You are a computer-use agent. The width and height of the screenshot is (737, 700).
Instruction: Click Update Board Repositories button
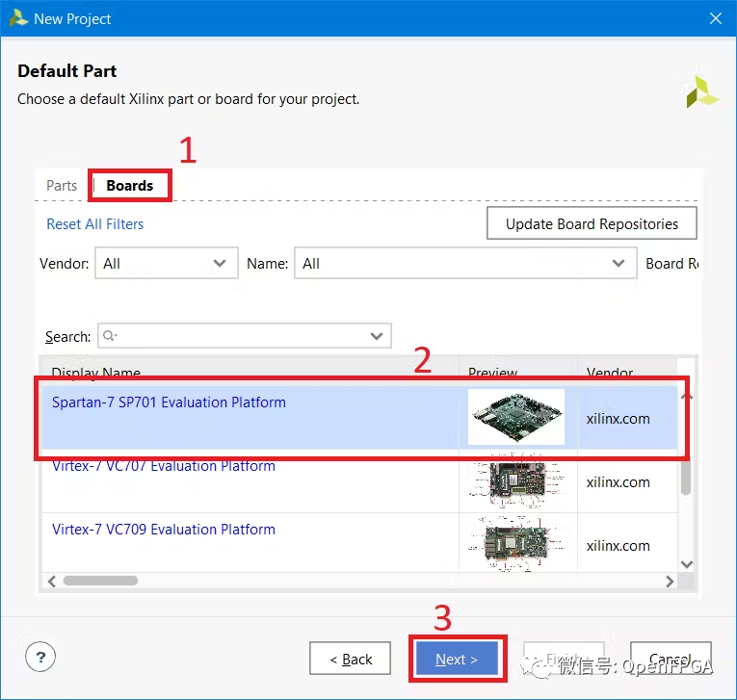click(592, 223)
